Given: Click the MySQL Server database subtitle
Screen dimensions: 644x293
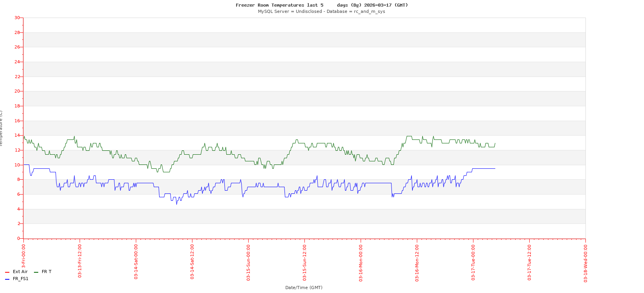Looking at the screenshot, I should click(x=321, y=12).
